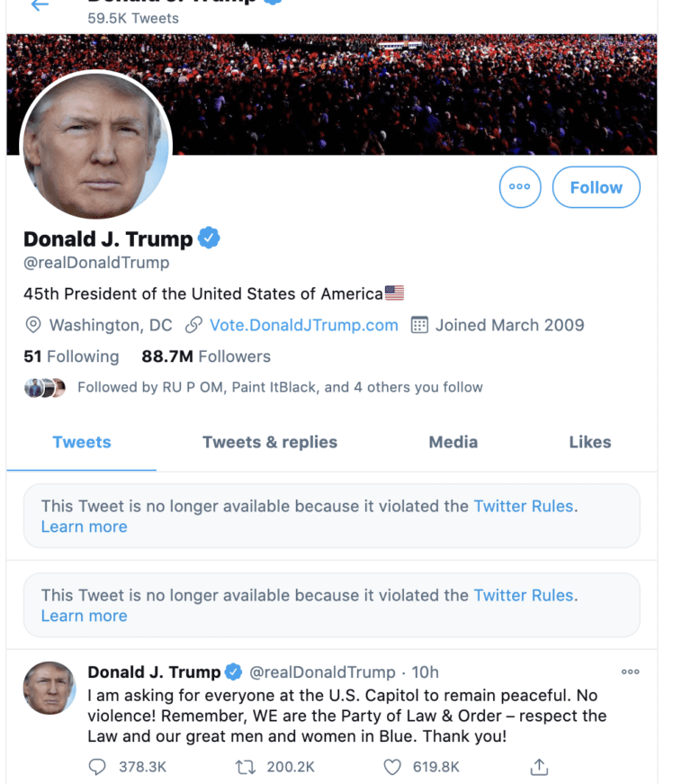Switch to the Media tab
This screenshot has height=784, width=691.
[x=453, y=442]
